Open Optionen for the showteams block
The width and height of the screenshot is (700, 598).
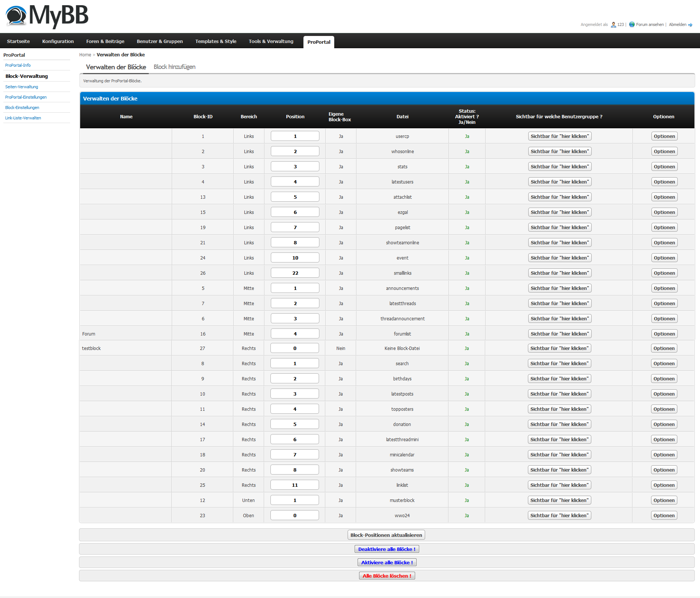click(x=664, y=470)
